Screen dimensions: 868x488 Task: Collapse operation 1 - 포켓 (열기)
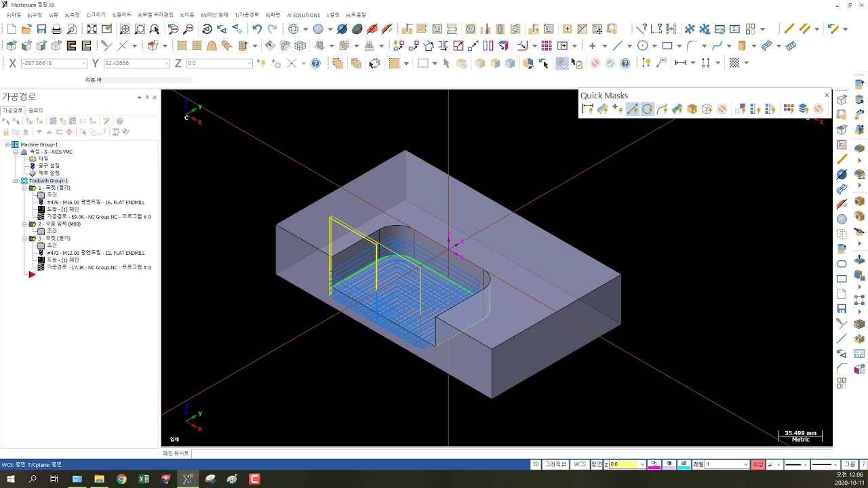pyautogui.click(x=24, y=188)
